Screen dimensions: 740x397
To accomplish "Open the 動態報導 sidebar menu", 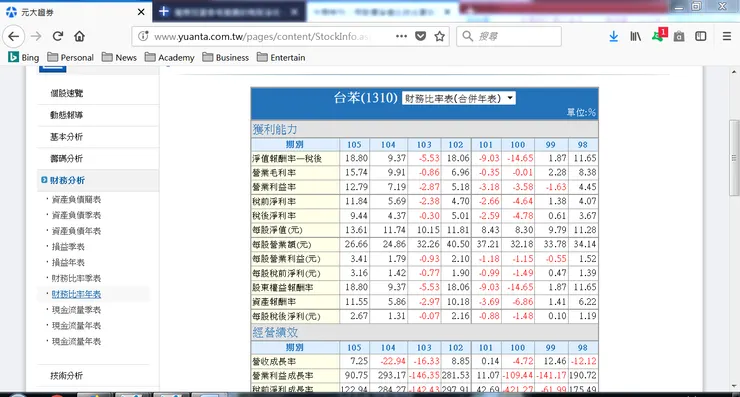I will click(67, 115).
